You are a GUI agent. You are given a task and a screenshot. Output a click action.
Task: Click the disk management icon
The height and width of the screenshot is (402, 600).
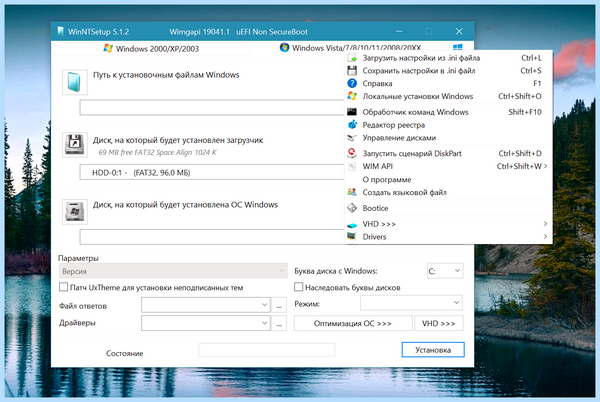352,138
